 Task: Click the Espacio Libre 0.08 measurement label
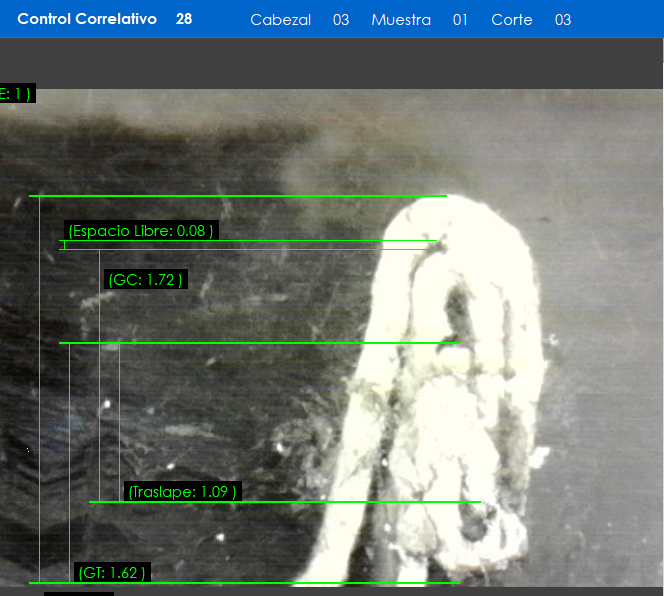140,231
